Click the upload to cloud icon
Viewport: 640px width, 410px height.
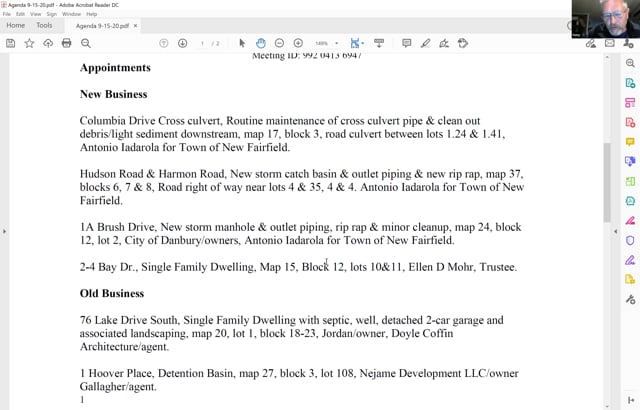pyautogui.click(x=48, y=43)
